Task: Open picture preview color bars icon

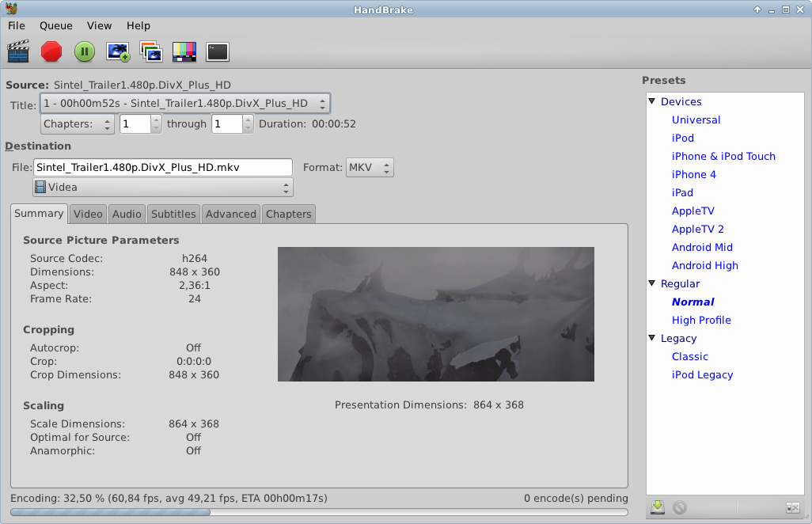Action: (x=184, y=51)
